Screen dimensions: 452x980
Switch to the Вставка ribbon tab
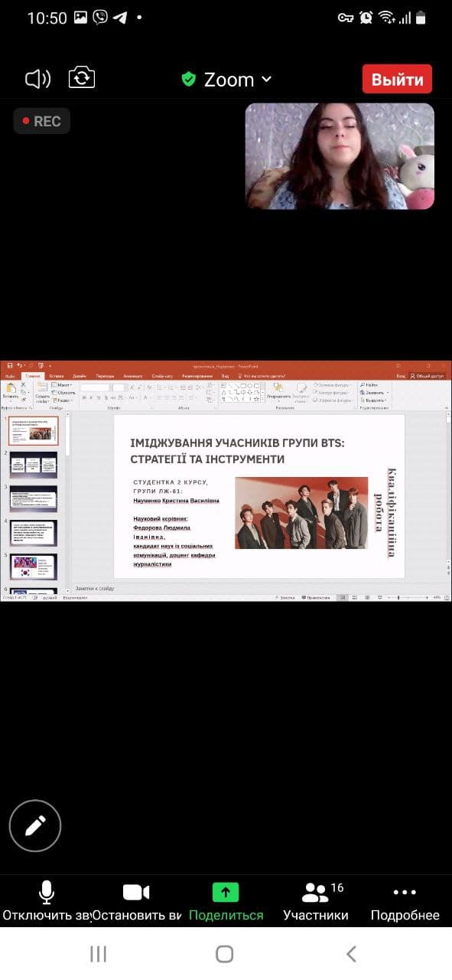(57, 376)
